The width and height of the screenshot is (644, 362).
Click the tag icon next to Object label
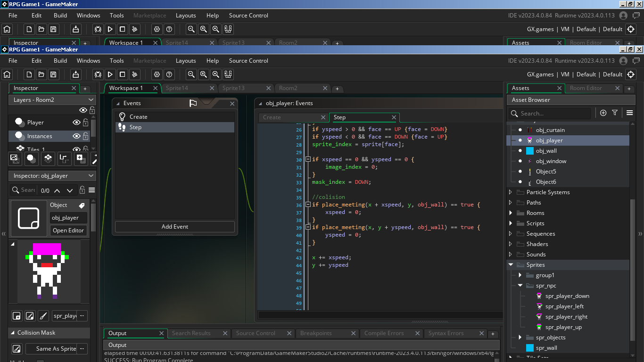click(x=82, y=206)
